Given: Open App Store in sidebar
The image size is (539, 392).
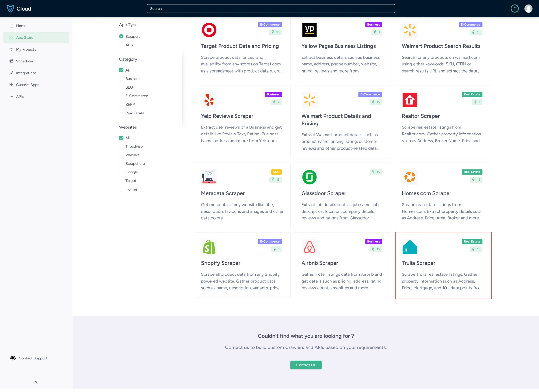Looking at the screenshot, I should click(x=36, y=38).
